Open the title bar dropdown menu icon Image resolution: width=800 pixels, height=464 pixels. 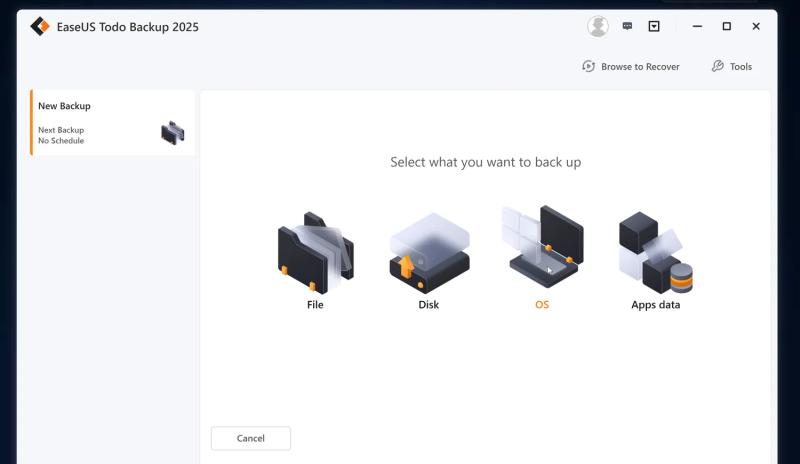click(654, 26)
